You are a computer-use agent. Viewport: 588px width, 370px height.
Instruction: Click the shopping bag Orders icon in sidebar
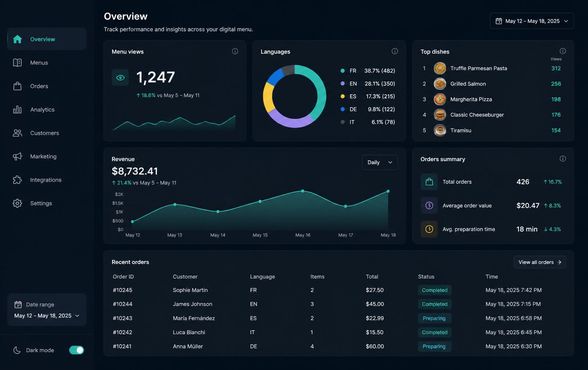pyautogui.click(x=17, y=86)
